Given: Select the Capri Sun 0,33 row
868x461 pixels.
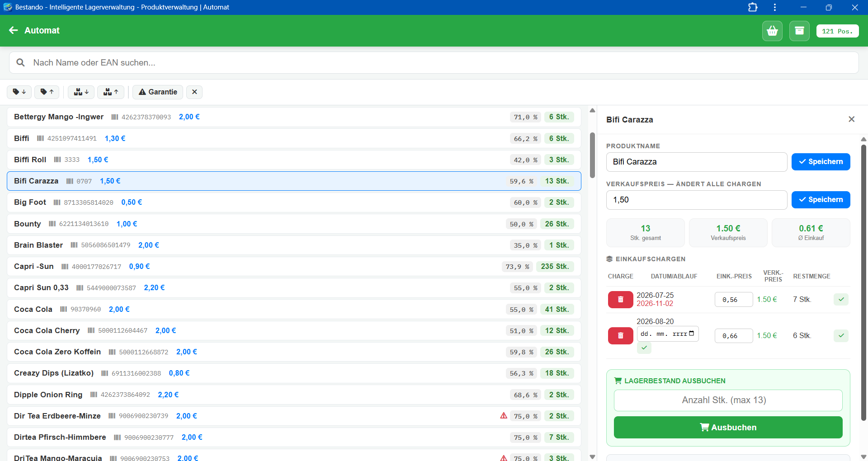Looking at the screenshot, I should pyautogui.click(x=294, y=288).
